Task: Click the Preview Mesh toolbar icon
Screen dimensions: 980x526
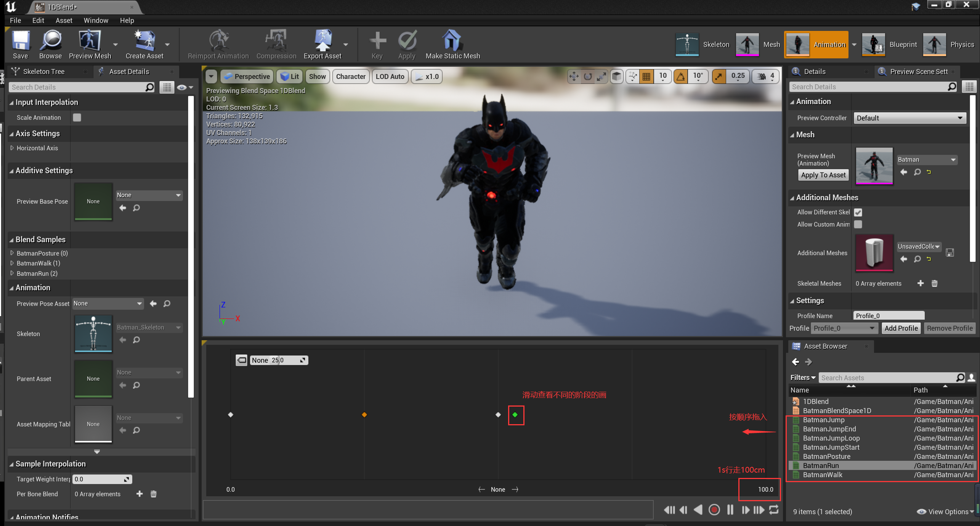Action: 90,40
